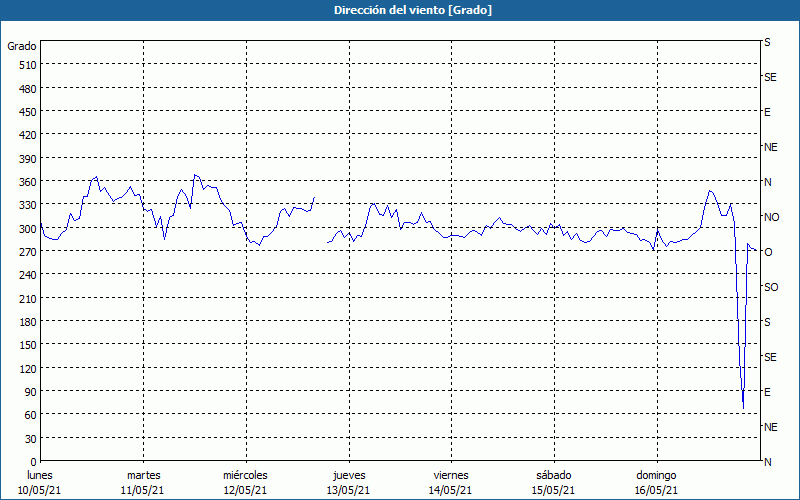
Task: Click the "E" compass label level with 90
Action: point(767,392)
